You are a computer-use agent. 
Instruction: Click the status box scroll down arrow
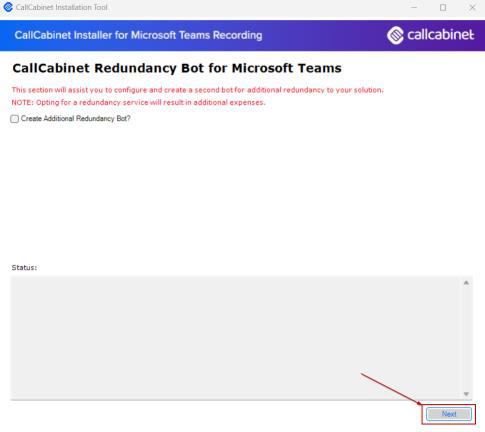(x=466, y=394)
